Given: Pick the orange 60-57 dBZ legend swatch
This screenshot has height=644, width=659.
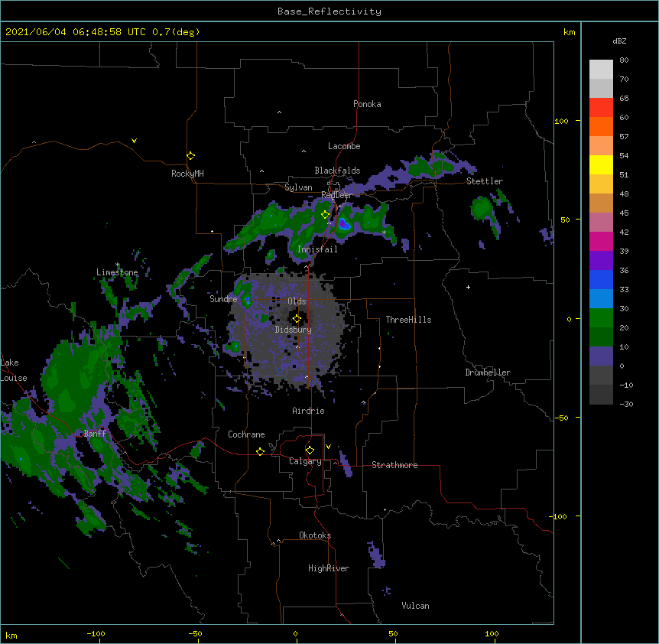Looking at the screenshot, I should point(601,127).
